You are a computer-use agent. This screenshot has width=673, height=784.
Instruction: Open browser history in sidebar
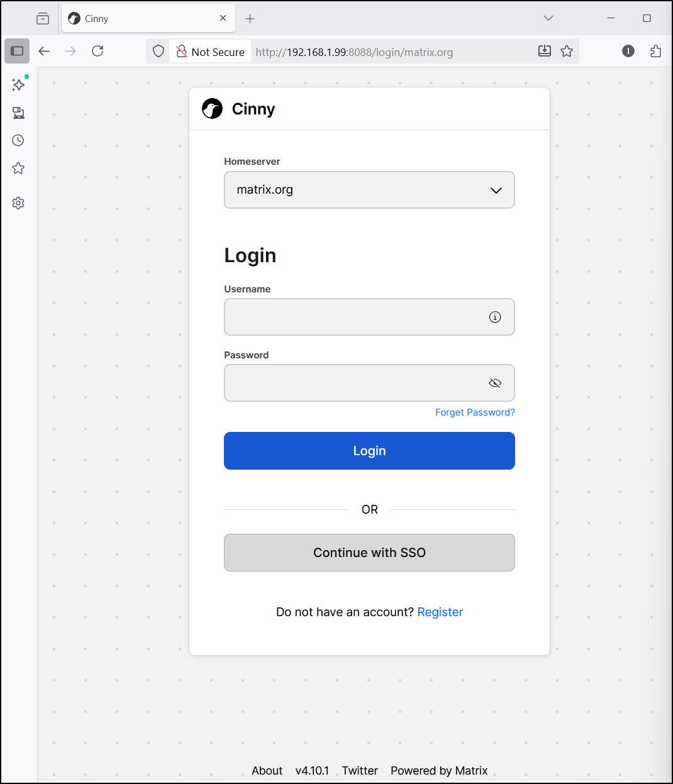pyautogui.click(x=18, y=140)
